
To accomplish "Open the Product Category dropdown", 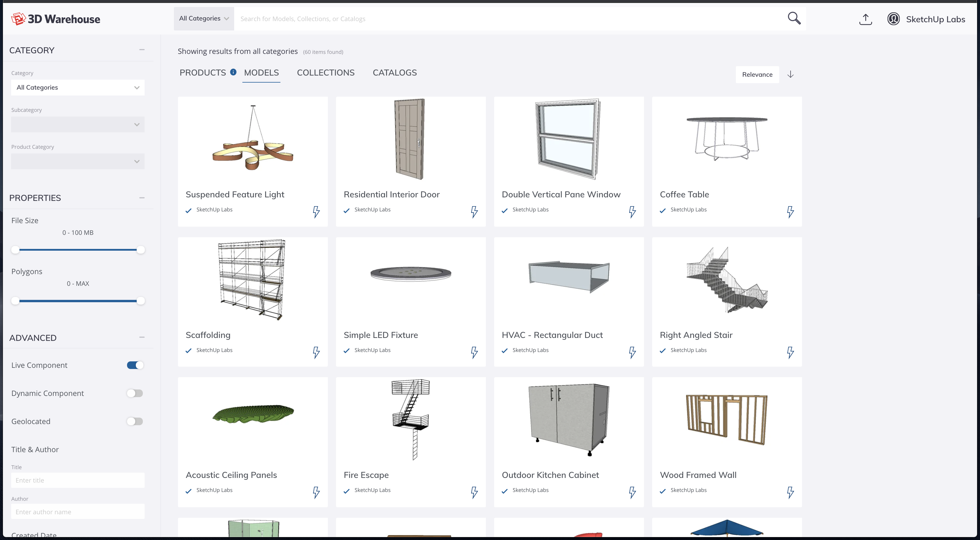I will pos(78,161).
